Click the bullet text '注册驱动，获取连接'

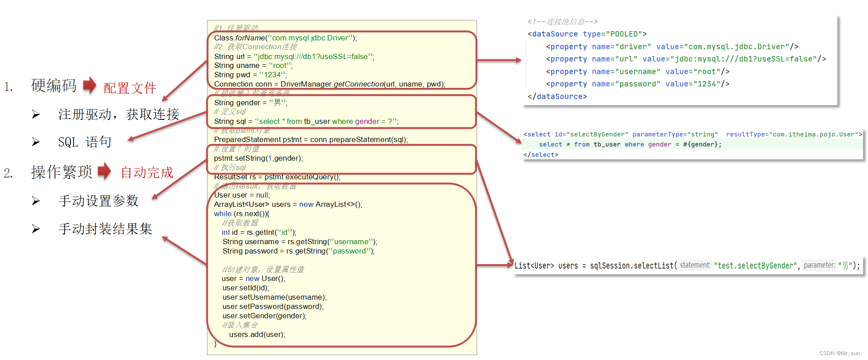click(x=119, y=114)
